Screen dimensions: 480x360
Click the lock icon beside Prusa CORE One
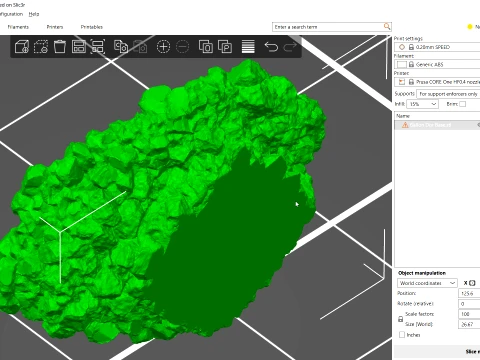point(411,82)
